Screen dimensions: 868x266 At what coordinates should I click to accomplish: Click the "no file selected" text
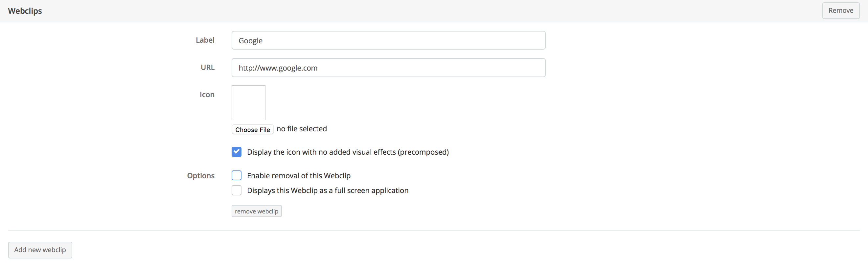pyautogui.click(x=302, y=129)
